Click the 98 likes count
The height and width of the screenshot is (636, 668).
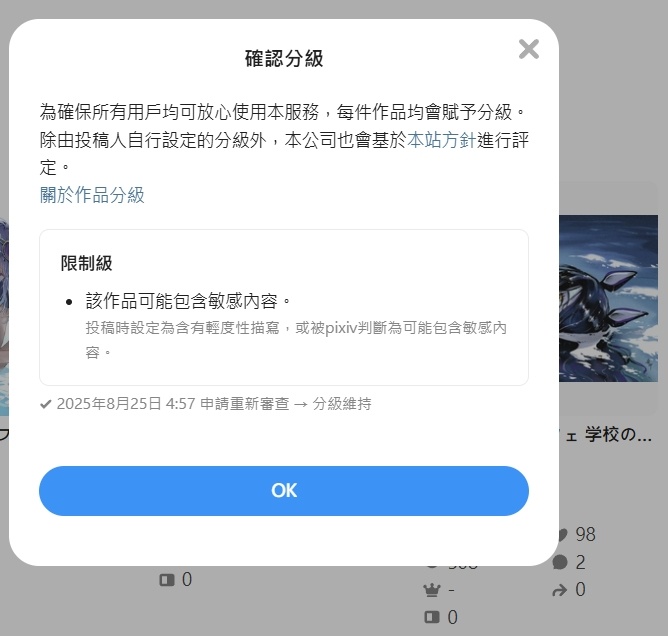click(x=585, y=535)
